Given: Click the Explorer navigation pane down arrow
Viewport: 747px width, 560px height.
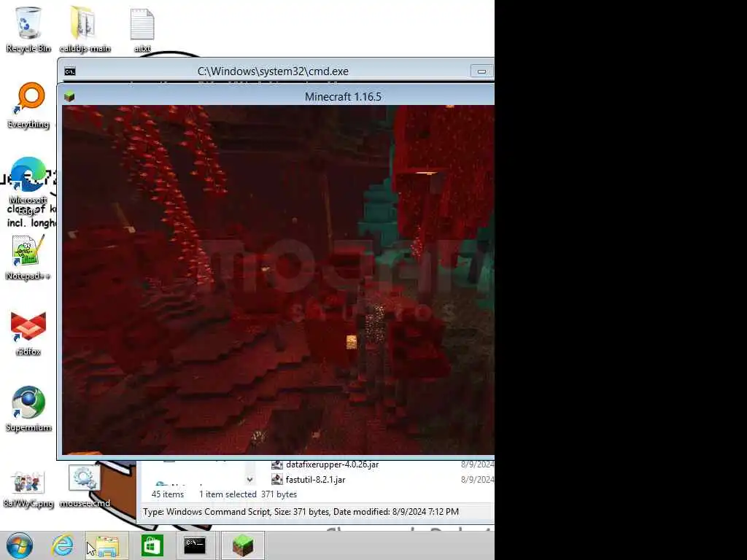Looking at the screenshot, I should click(x=249, y=480).
